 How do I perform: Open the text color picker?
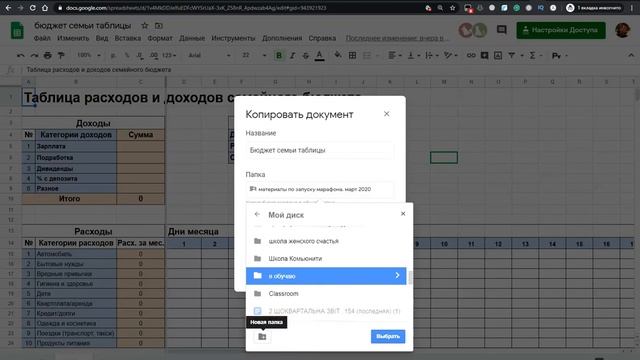[320, 56]
